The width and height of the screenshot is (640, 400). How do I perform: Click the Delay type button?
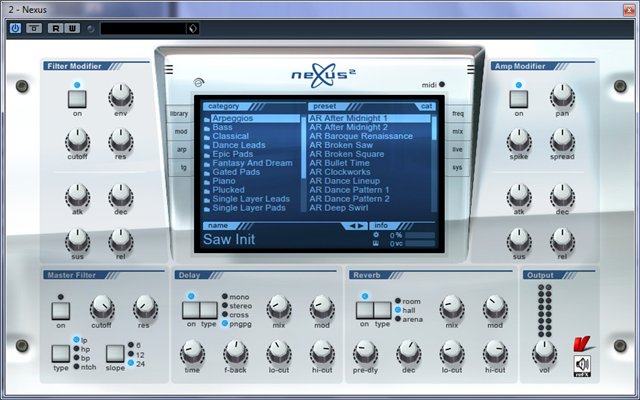point(209,310)
